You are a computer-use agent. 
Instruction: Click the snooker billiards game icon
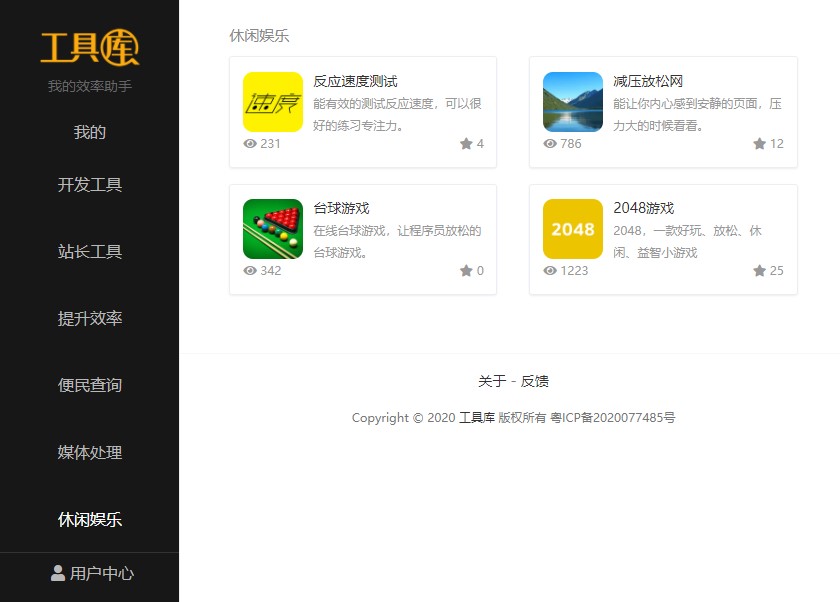tap(272, 229)
